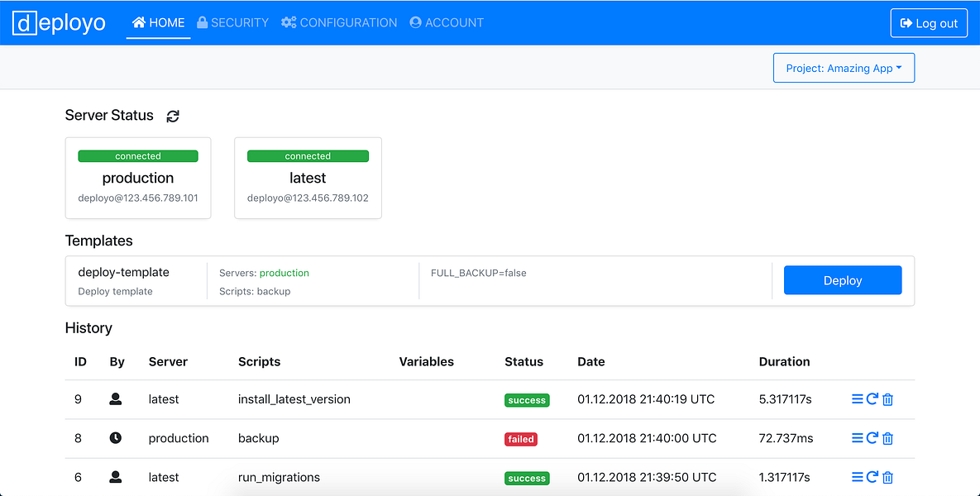Rerun deployment 6 run_migrations
This screenshot has width=980, height=496.
872,477
